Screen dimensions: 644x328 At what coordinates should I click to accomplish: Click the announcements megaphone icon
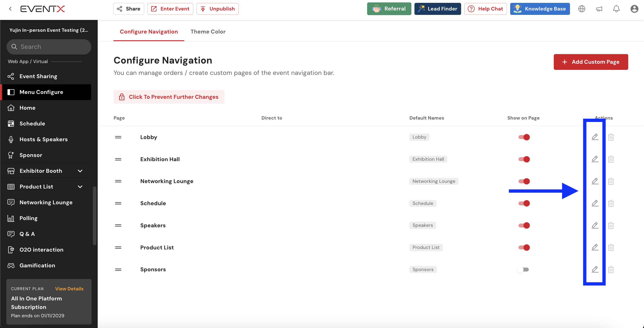tap(599, 9)
